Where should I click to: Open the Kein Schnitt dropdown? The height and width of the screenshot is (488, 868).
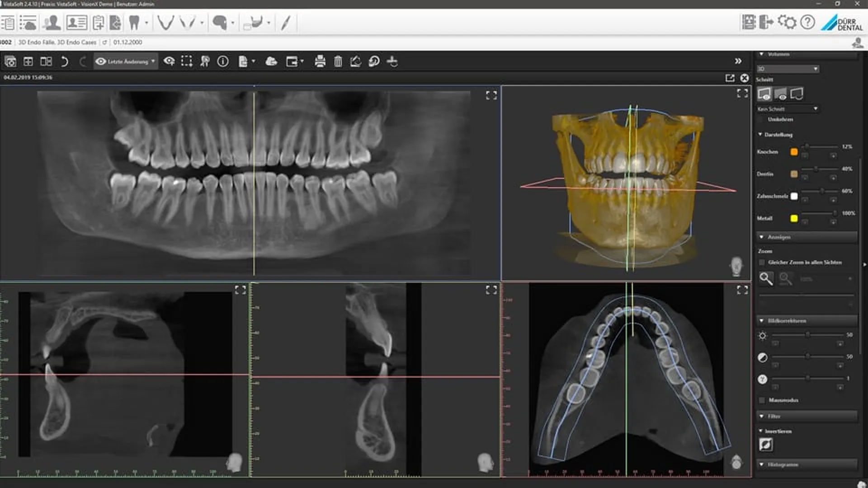(787, 109)
